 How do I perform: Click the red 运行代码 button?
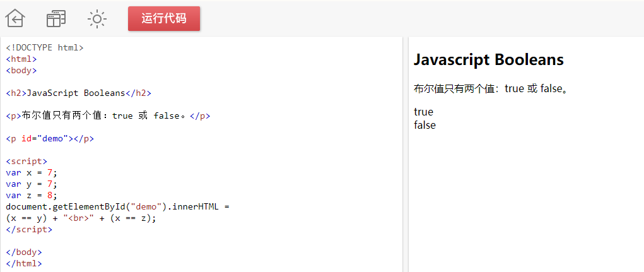click(x=164, y=18)
